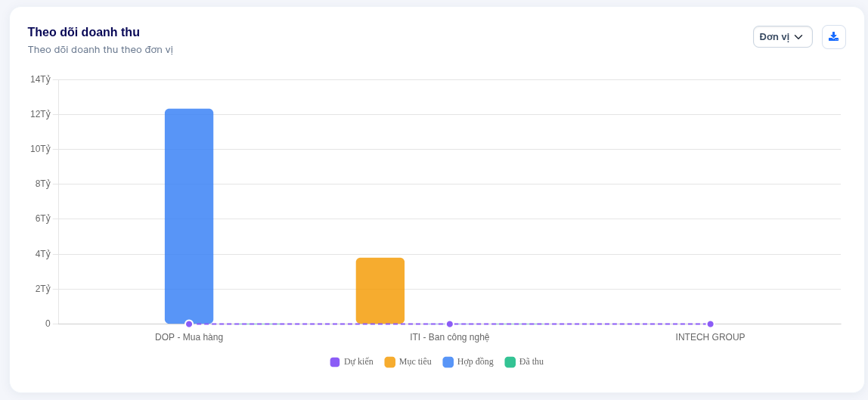Viewport: 868px width, 400px height.
Task: Toggle the Đã thu legend item
Action: 524,362
